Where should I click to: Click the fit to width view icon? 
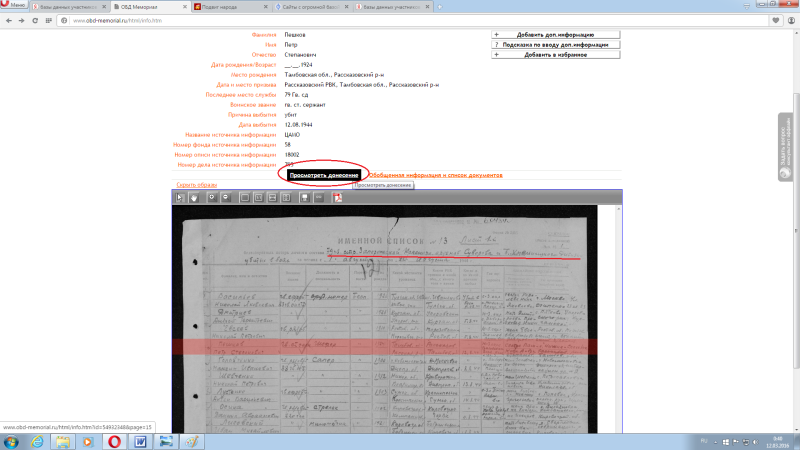pos(272,197)
